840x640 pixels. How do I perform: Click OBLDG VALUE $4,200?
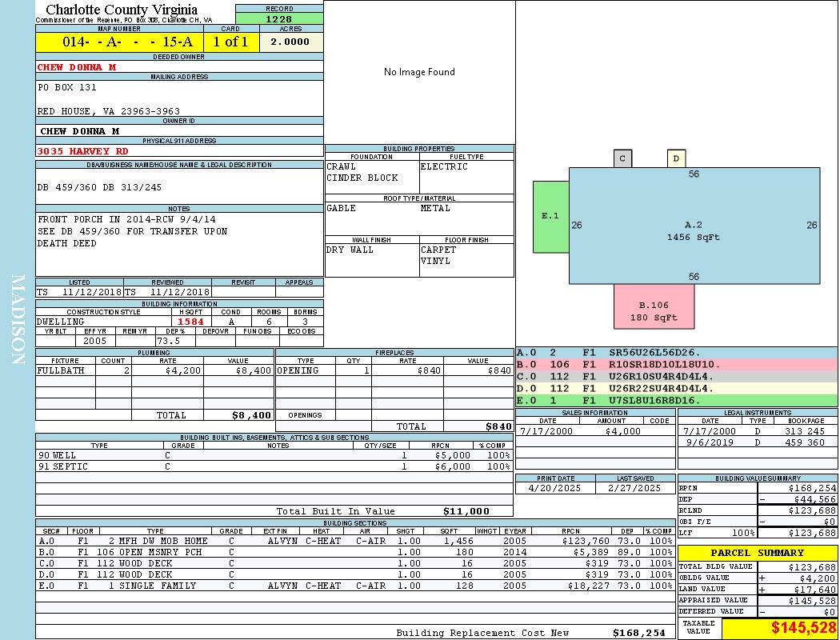click(x=818, y=578)
